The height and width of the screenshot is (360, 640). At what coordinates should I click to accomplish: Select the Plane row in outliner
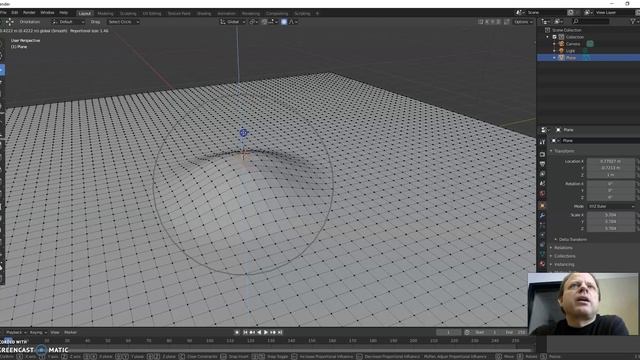[588, 58]
